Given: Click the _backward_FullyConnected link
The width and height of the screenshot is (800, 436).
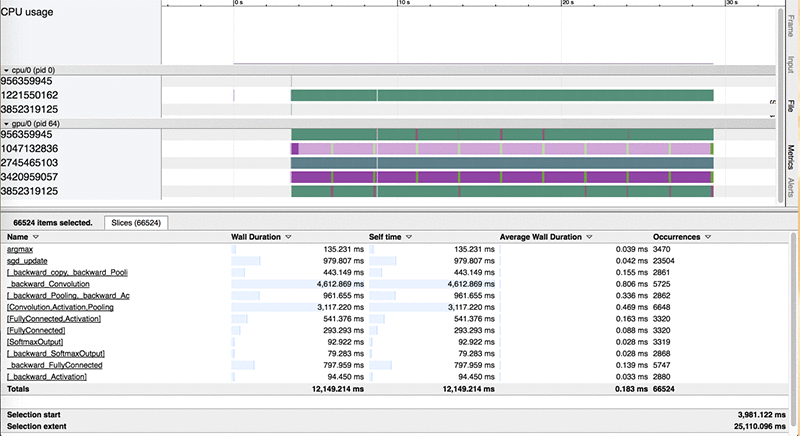Looking at the screenshot, I should pyautogui.click(x=55, y=365).
